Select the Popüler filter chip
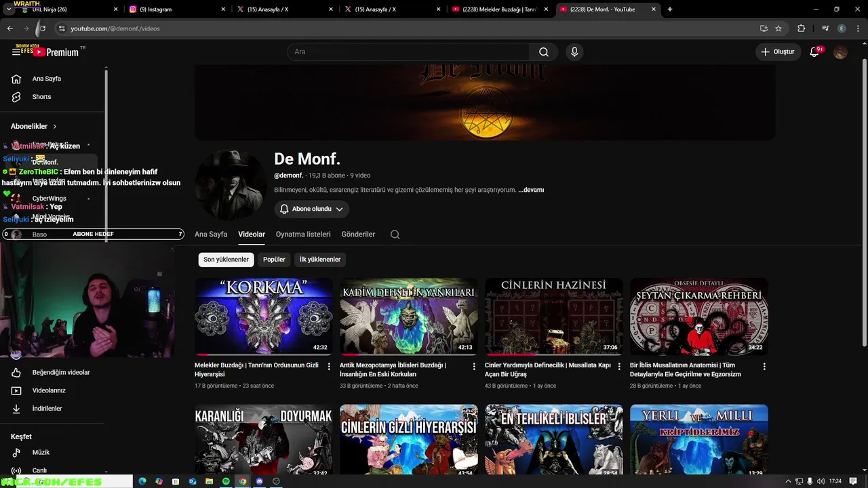Image resolution: width=868 pixels, height=488 pixels. coord(274,260)
